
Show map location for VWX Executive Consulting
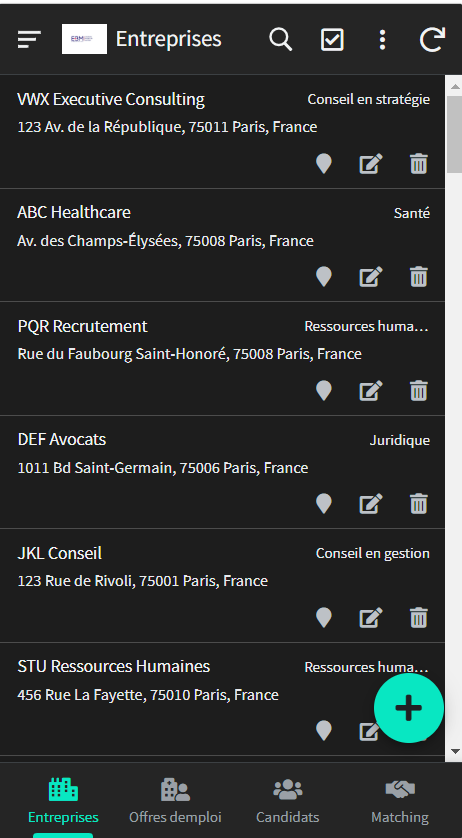point(324,164)
